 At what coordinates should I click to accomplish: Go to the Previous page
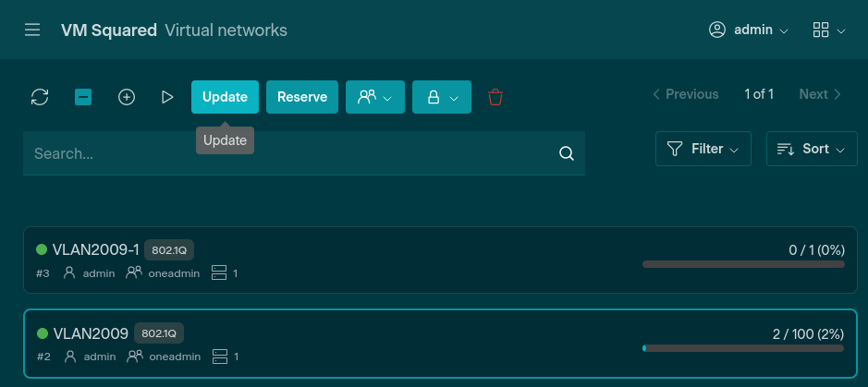[685, 94]
